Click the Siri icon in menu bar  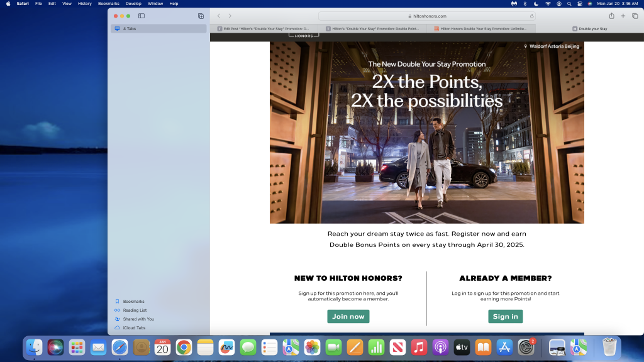[x=590, y=4]
